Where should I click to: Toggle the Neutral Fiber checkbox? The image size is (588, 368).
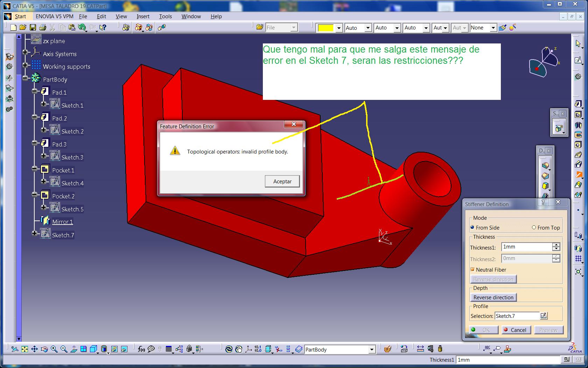[472, 270]
